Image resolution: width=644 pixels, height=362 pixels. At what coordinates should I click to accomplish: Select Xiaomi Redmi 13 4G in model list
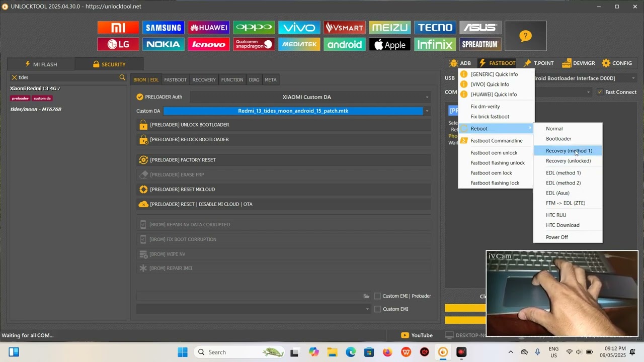tap(35, 88)
